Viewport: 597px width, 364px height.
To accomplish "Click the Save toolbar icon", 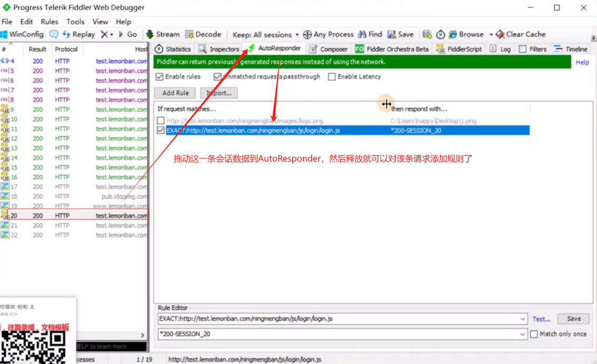I will [401, 34].
